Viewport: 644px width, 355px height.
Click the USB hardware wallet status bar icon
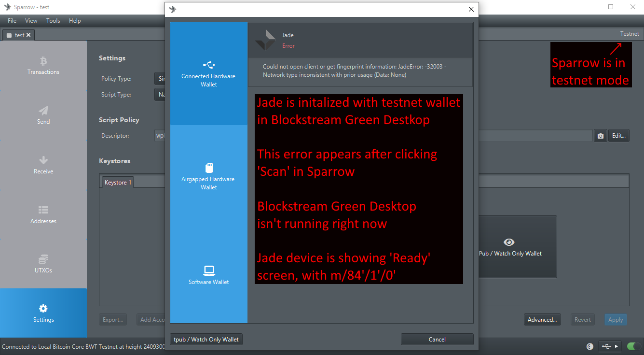(x=606, y=346)
